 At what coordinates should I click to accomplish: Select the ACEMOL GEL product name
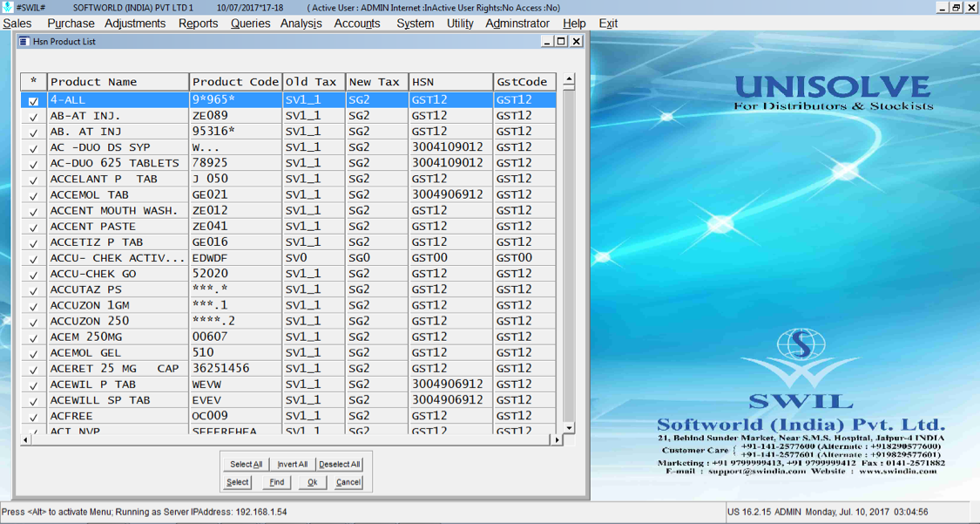click(85, 352)
